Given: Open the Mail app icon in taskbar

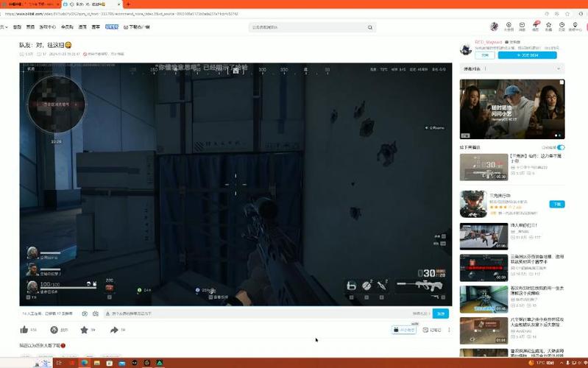Looking at the screenshot, I should tap(122, 363).
